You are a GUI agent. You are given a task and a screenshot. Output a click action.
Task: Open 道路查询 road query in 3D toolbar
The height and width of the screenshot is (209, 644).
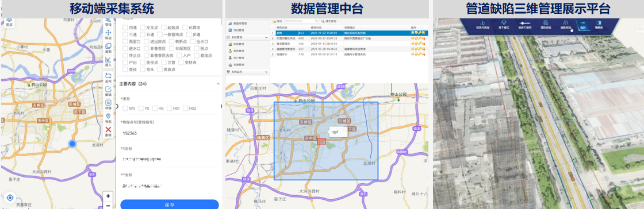[566, 25]
